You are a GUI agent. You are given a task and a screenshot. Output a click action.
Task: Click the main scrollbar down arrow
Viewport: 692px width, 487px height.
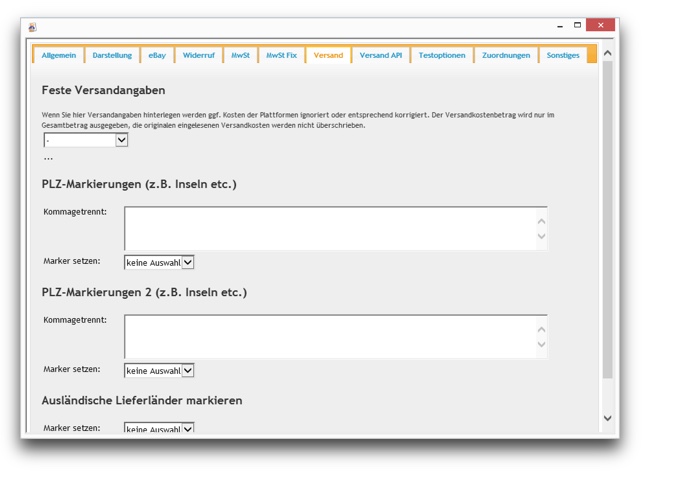[607, 418]
